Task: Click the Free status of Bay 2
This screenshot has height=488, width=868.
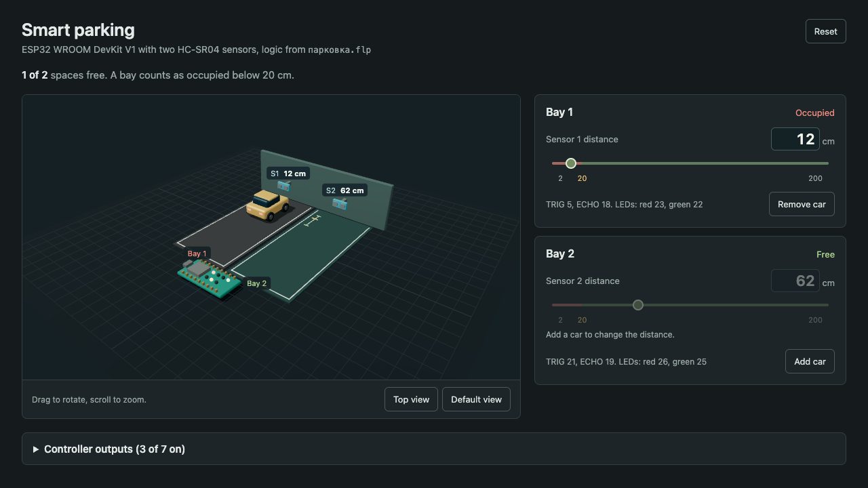Action: (x=825, y=255)
